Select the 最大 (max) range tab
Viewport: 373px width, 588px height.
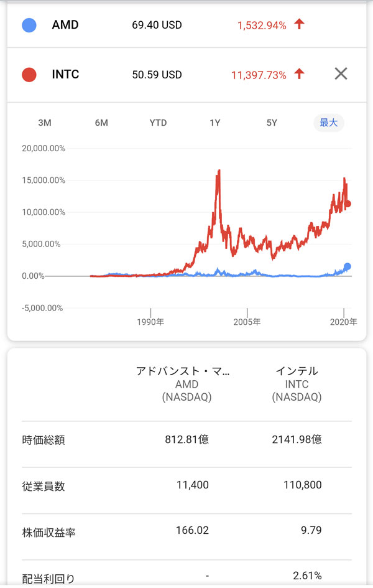pos(328,123)
